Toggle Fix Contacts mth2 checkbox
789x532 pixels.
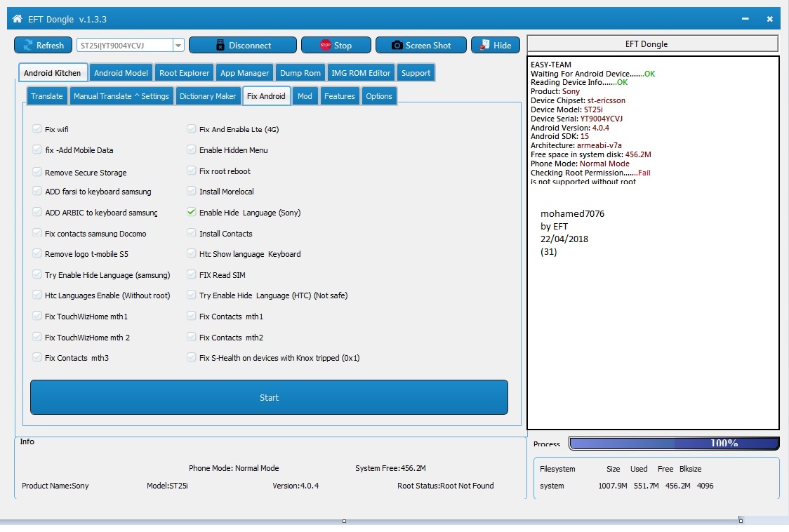(x=191, y=337)
